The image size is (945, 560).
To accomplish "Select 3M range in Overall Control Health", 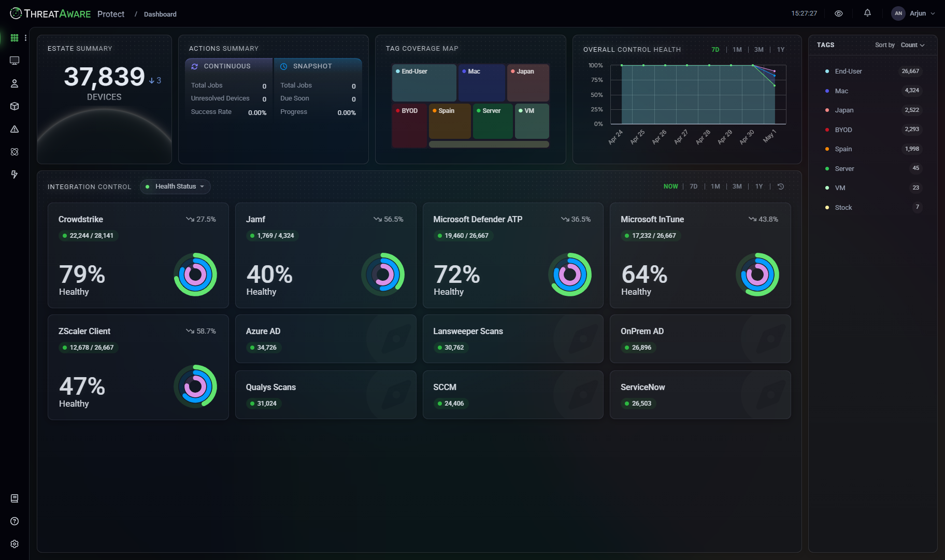I will [x=759, y=50].
